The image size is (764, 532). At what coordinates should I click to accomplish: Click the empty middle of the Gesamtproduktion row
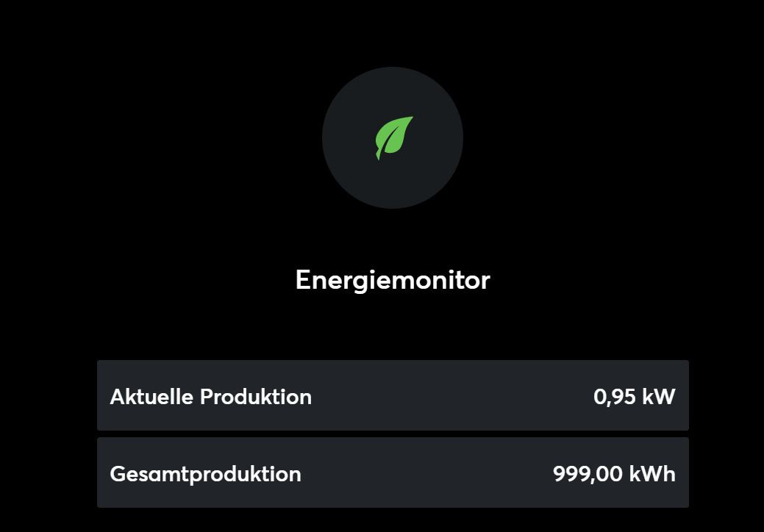[426, 473]
